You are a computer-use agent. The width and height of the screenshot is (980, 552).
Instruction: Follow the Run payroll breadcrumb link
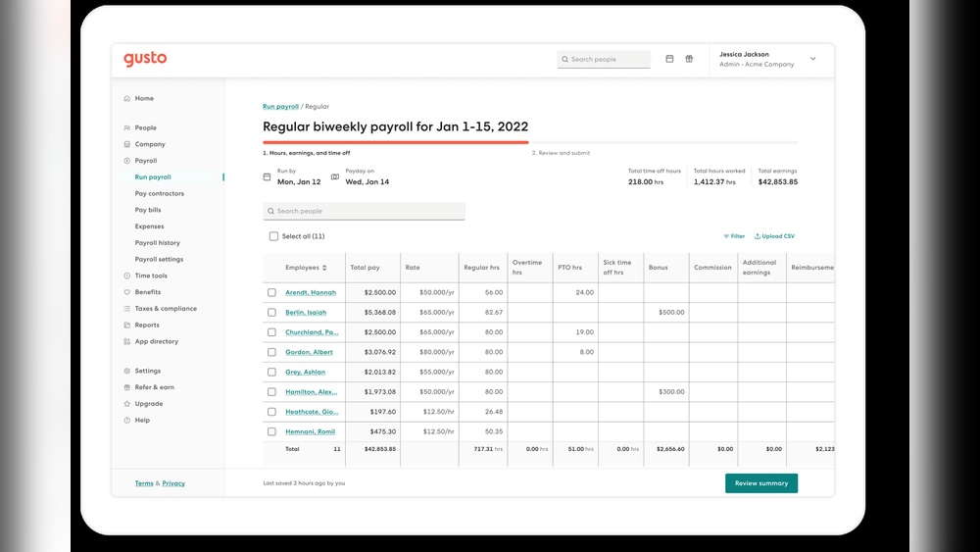(x=280, y=107)
